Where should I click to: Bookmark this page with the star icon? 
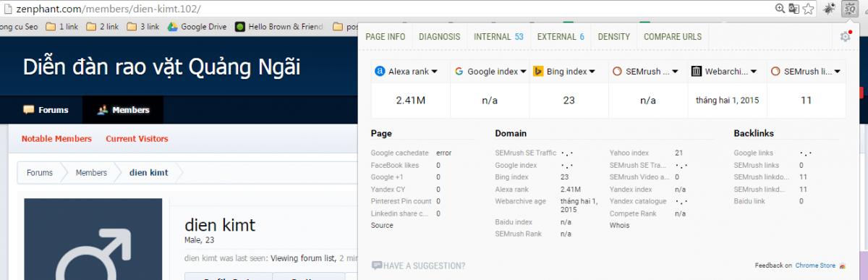point(809,9)
